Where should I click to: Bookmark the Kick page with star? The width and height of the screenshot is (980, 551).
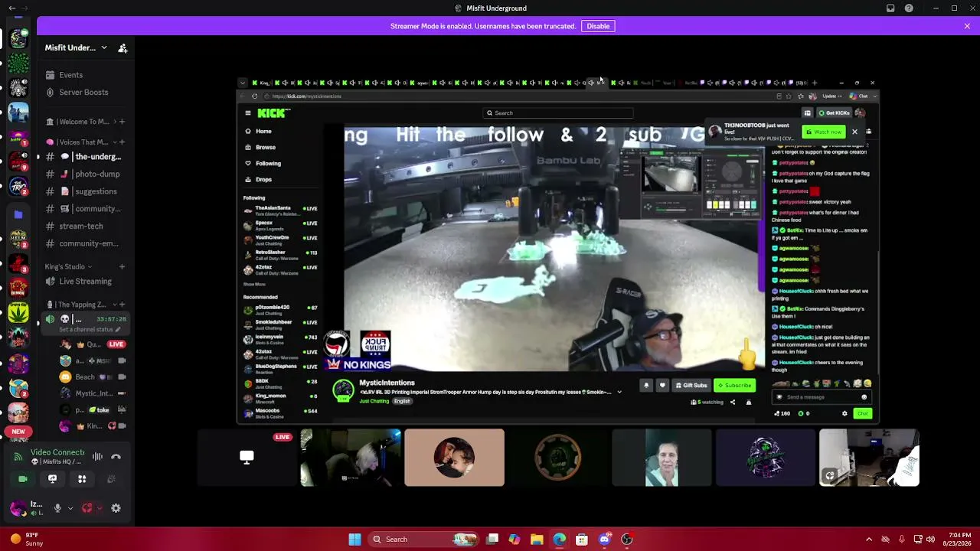click(x=789, y=96)
